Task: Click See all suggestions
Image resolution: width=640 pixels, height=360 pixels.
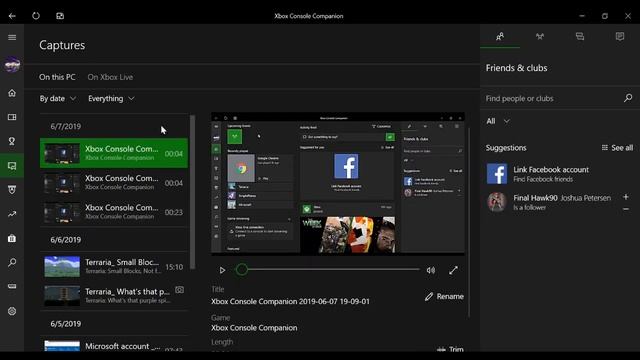Action: (617, 148)
